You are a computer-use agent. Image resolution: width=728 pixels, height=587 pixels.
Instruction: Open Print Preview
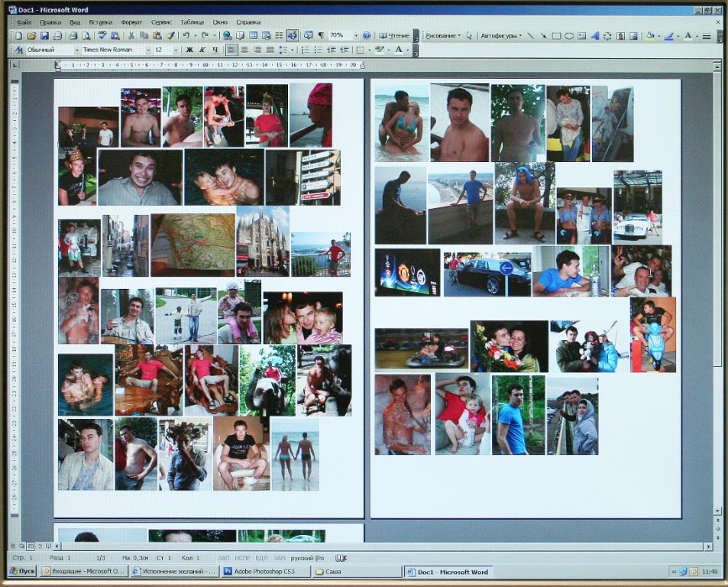tap(86, 36)
